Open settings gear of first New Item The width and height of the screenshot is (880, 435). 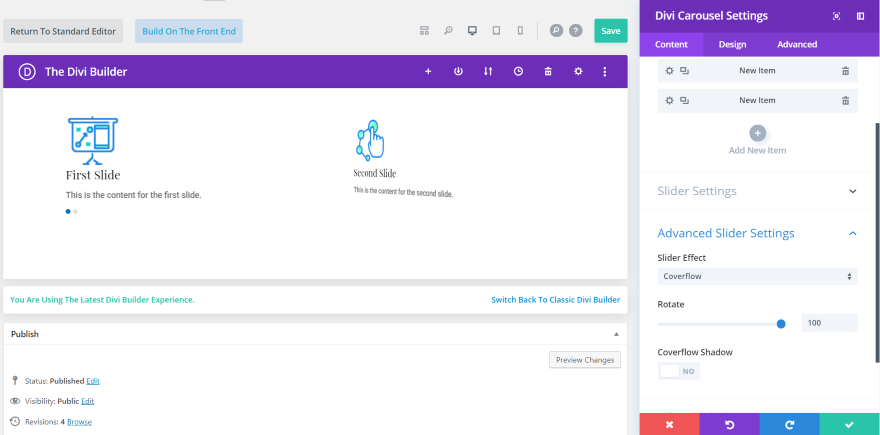point(669,71)
